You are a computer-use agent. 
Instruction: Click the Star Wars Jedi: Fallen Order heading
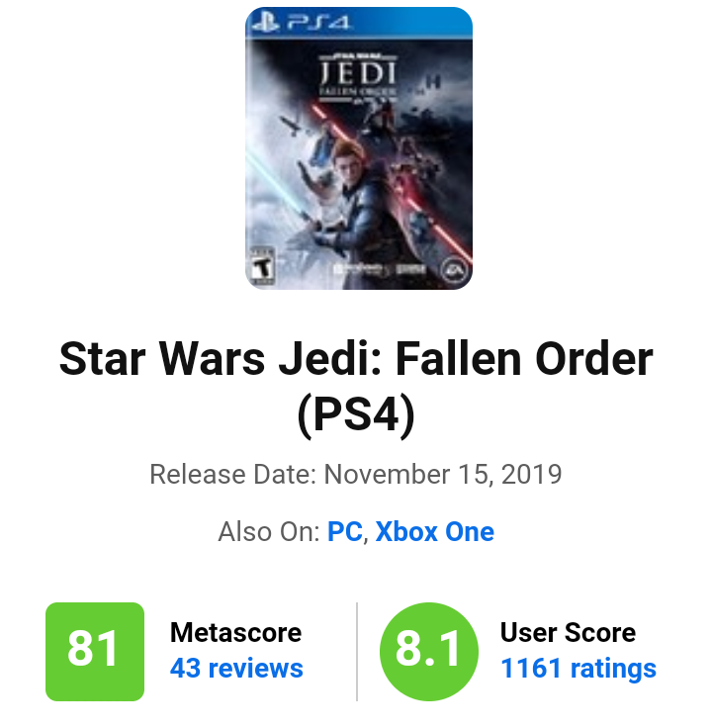tap(356, 358)
